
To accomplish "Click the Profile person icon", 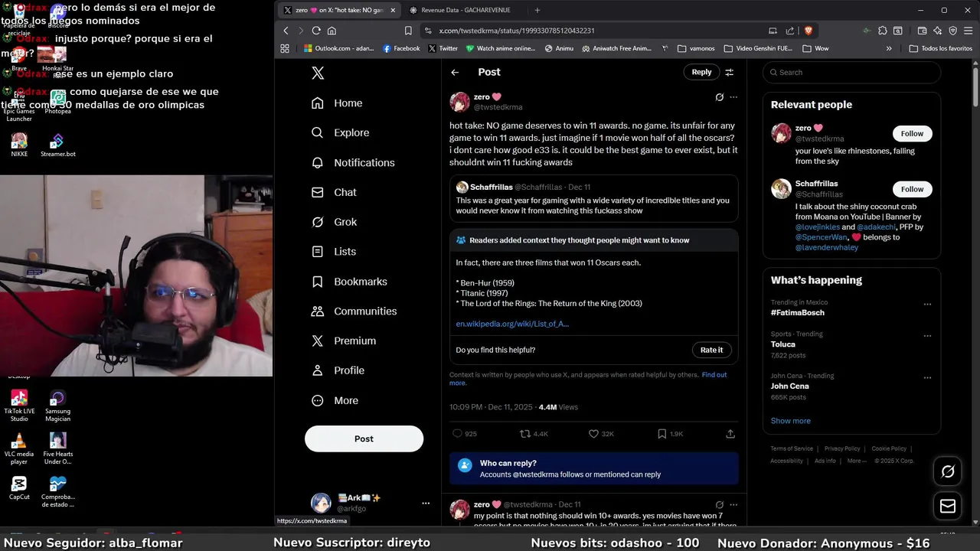I will point(318,370).
